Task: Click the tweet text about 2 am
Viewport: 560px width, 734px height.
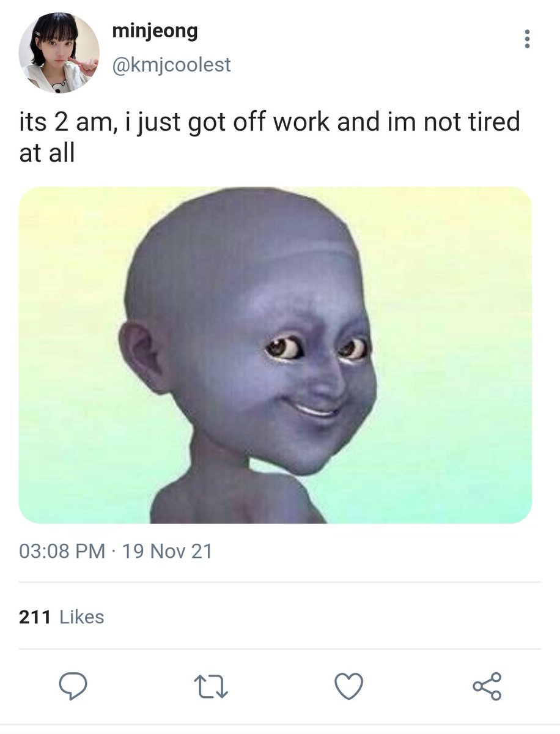Action: click(x=269, y=136)
